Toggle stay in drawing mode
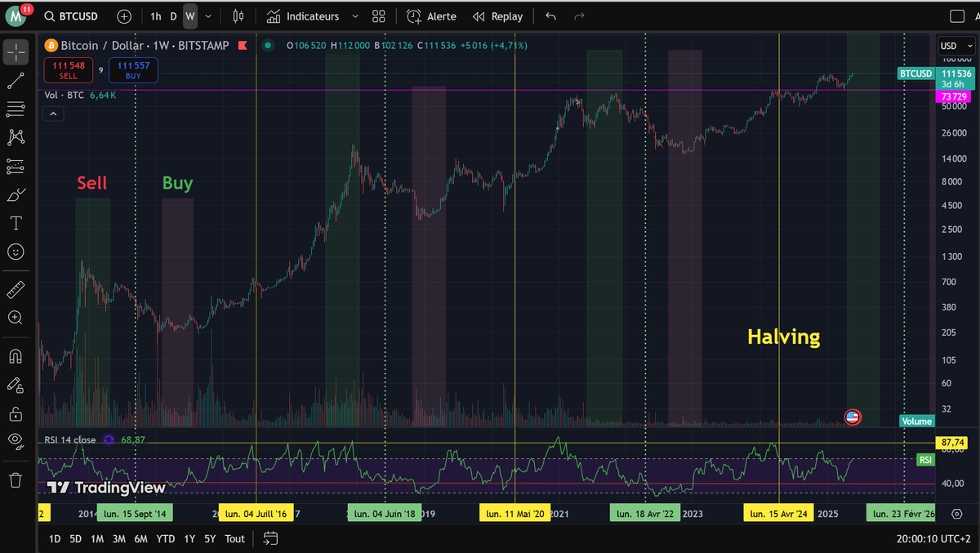 (x=16, y=385)
